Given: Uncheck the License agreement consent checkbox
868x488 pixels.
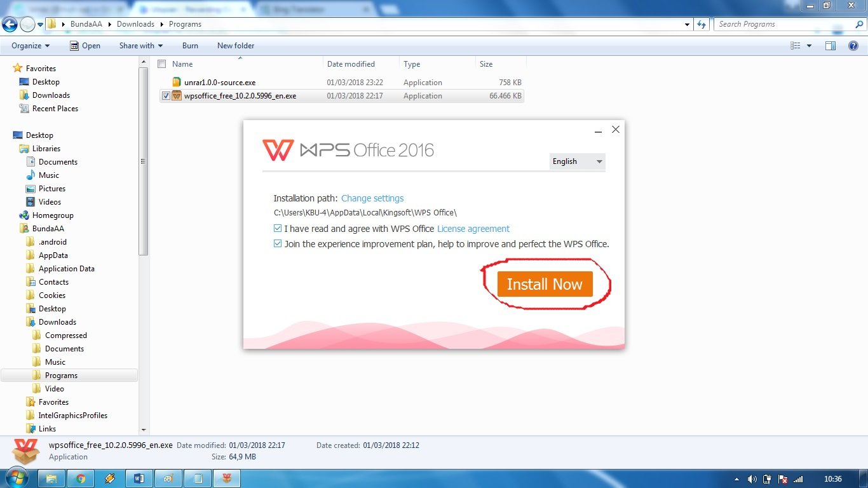Looking at the screenshot, I should (x=278, y=228).
